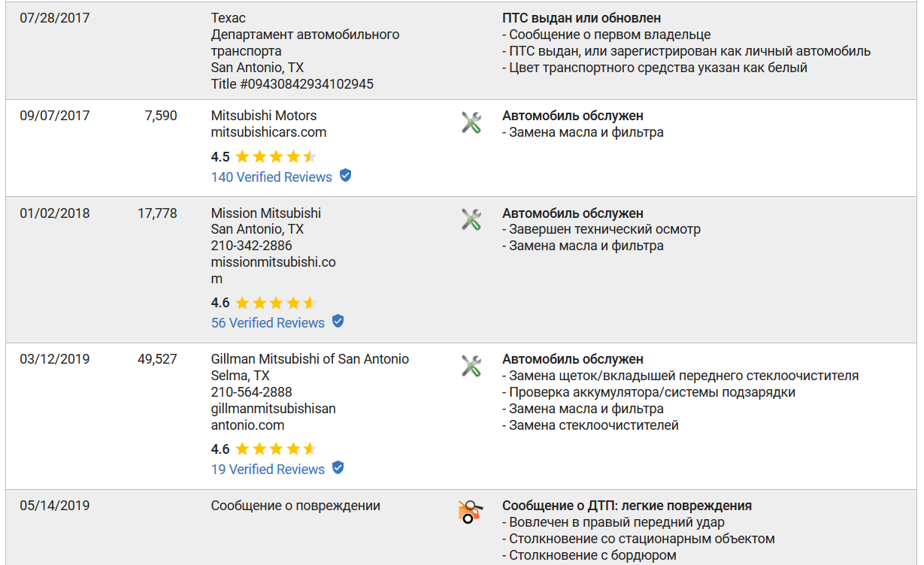Click the star rating under Mission Mitsubishi

coord(276,303)
